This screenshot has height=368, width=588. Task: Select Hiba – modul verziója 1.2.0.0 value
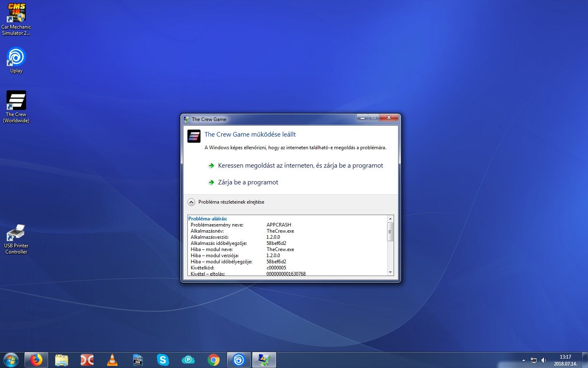click(273, 256)
